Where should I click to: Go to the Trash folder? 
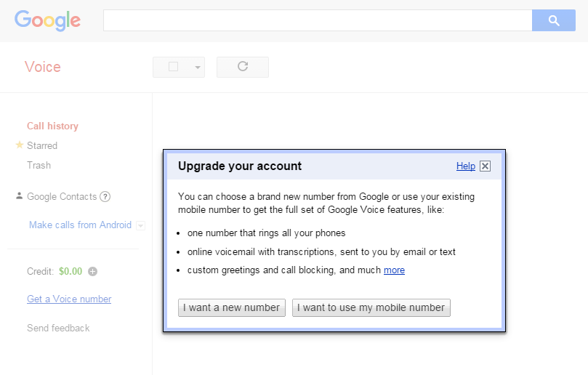(39, 165)
